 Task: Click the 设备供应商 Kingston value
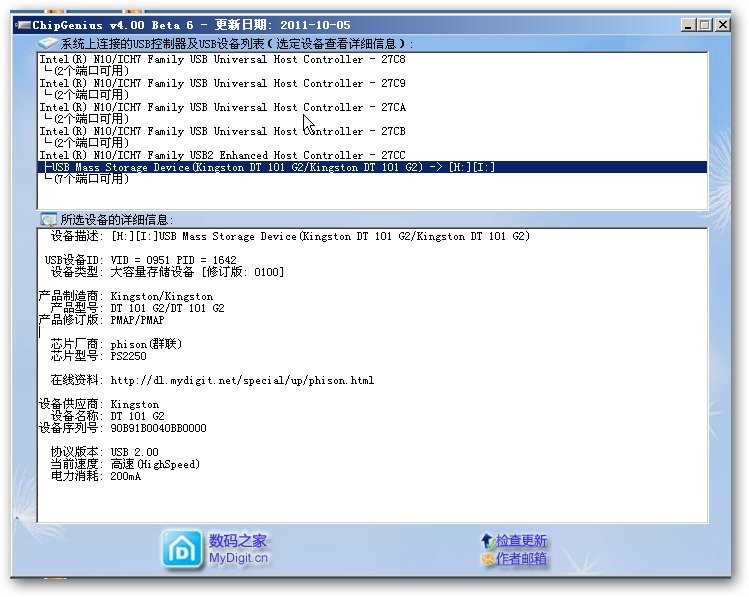tap(135, 405)
